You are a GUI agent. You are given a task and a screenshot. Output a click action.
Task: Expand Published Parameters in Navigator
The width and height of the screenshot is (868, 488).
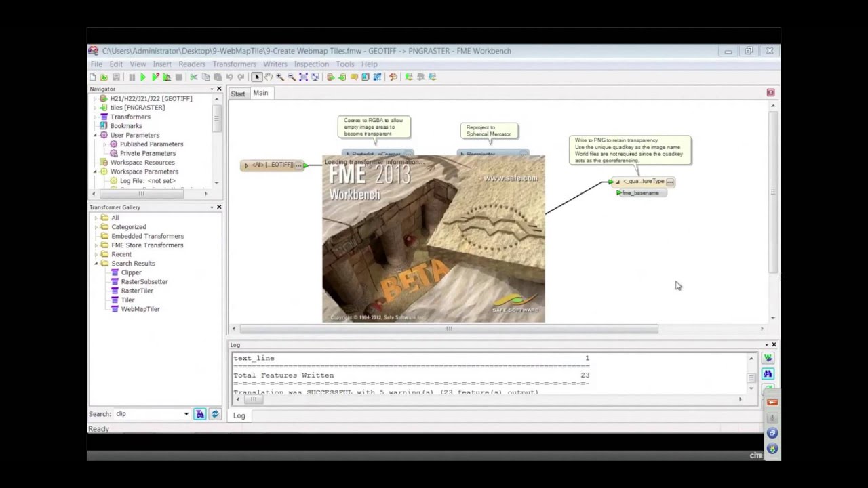(105, 144)
